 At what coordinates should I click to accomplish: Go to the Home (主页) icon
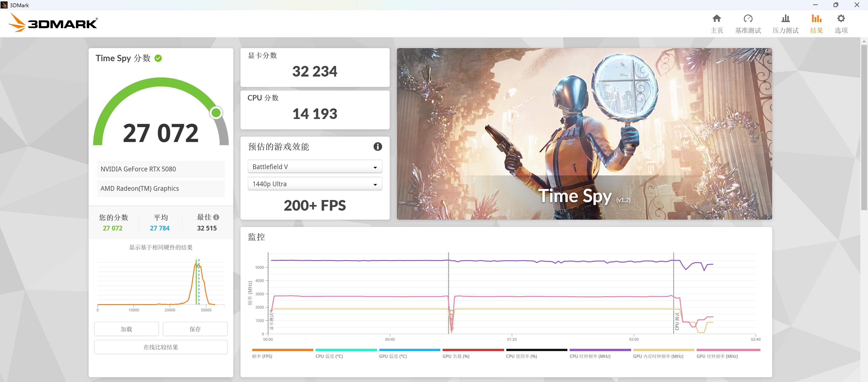(716, 19)
